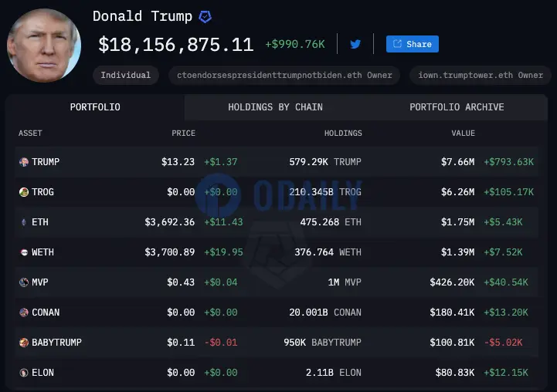Click the ETH token icon
Screen dimensions: 557x392
(x=24, y=222)
